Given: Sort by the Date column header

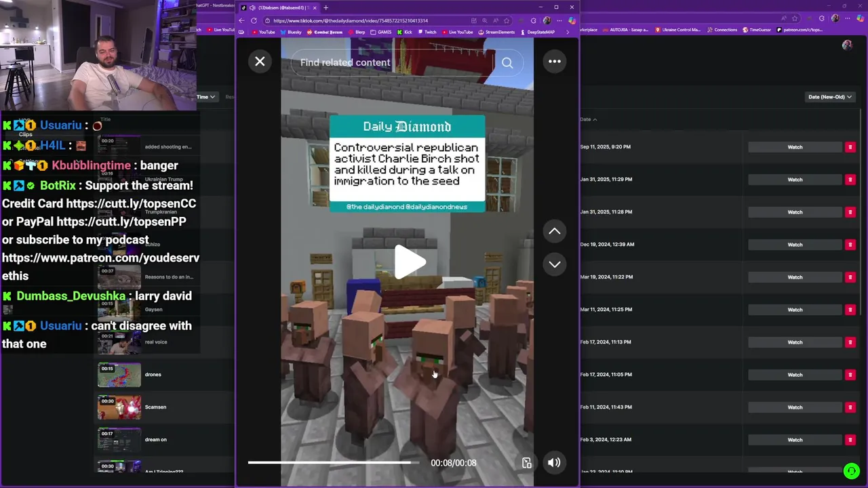Looking at the screenshot, I should click(x=589, y=119).
